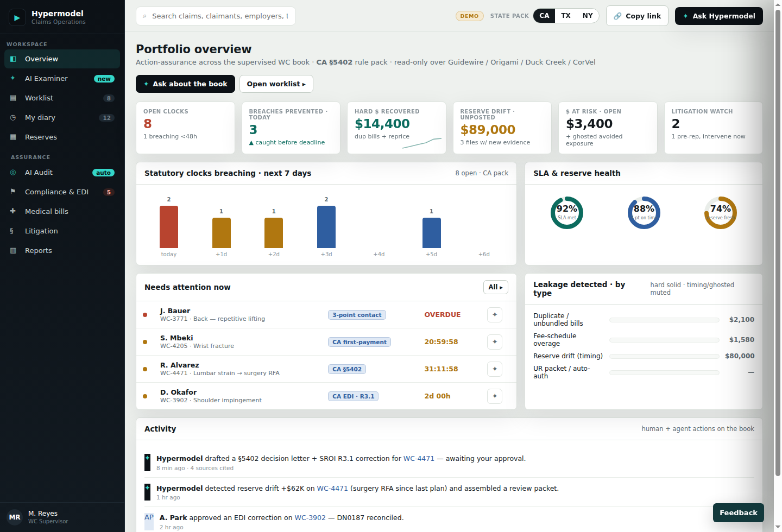
Task: Click the AI Audit target icon
Action: tap(13, 173)
